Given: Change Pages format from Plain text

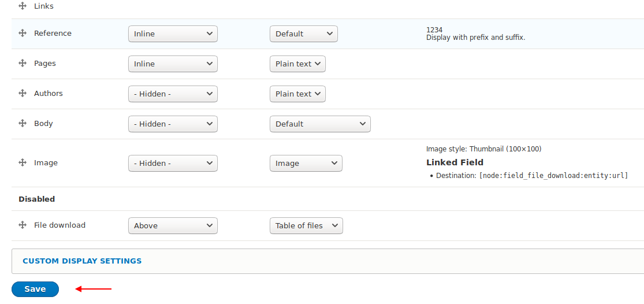Looking at the screenshot, I should pyautogui.click(x=297, y=64).
